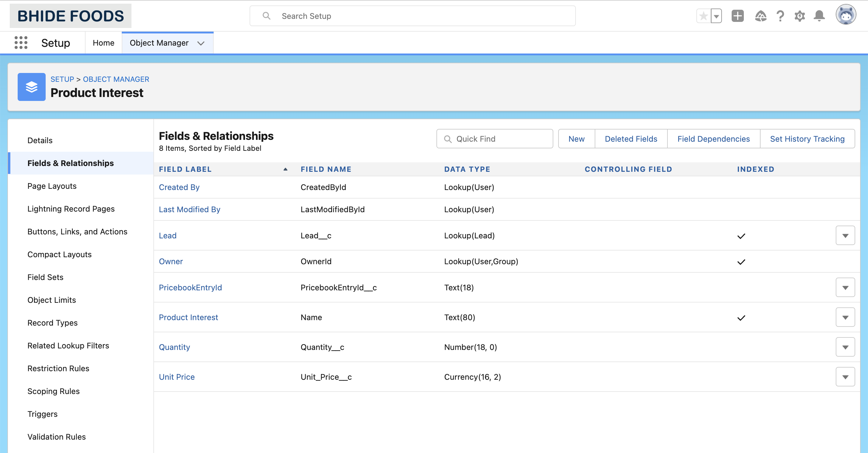The width and height of the screenshot is (868, 453).
Task: Open the Quantity row actions dropdown
Action: [845, 347]
